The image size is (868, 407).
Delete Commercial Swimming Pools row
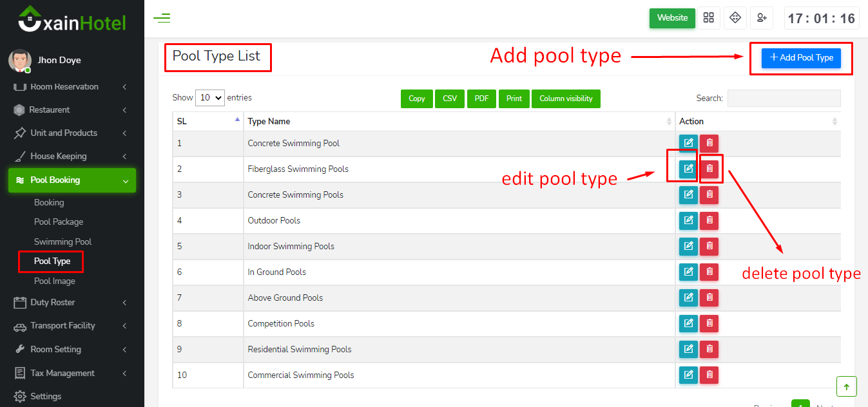[x=709, y=375]
